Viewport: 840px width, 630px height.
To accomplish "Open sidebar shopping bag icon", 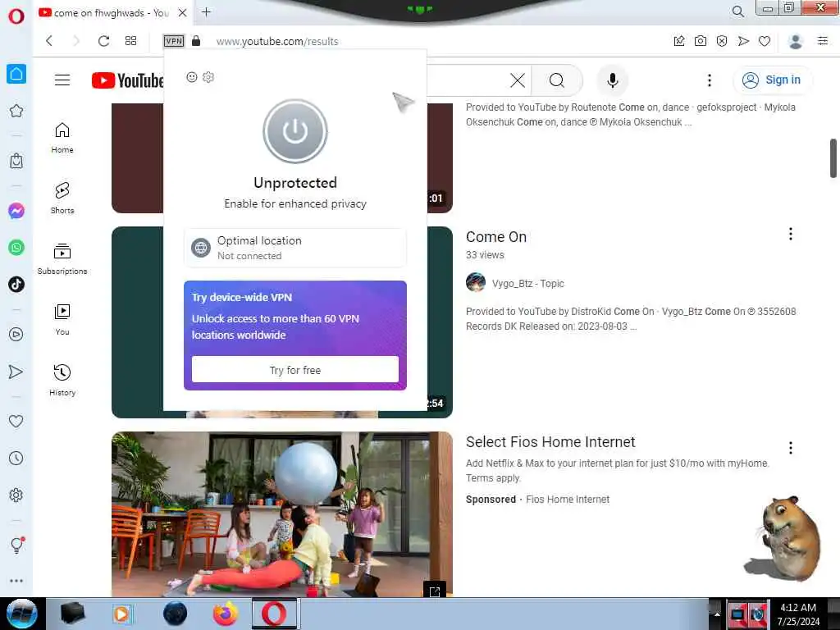I will (16, 161).
